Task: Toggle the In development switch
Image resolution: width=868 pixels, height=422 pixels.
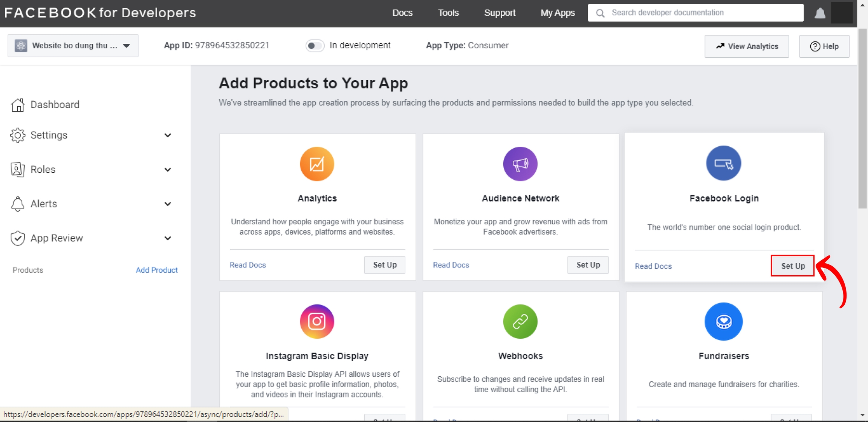Action: (x=315, y=46)
